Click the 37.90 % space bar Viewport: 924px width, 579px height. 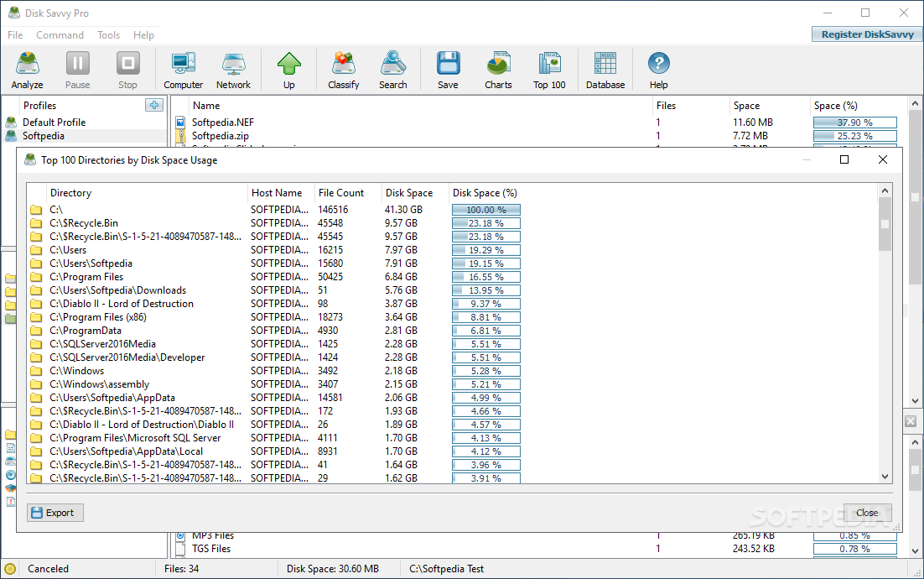[x=855, y=123]
